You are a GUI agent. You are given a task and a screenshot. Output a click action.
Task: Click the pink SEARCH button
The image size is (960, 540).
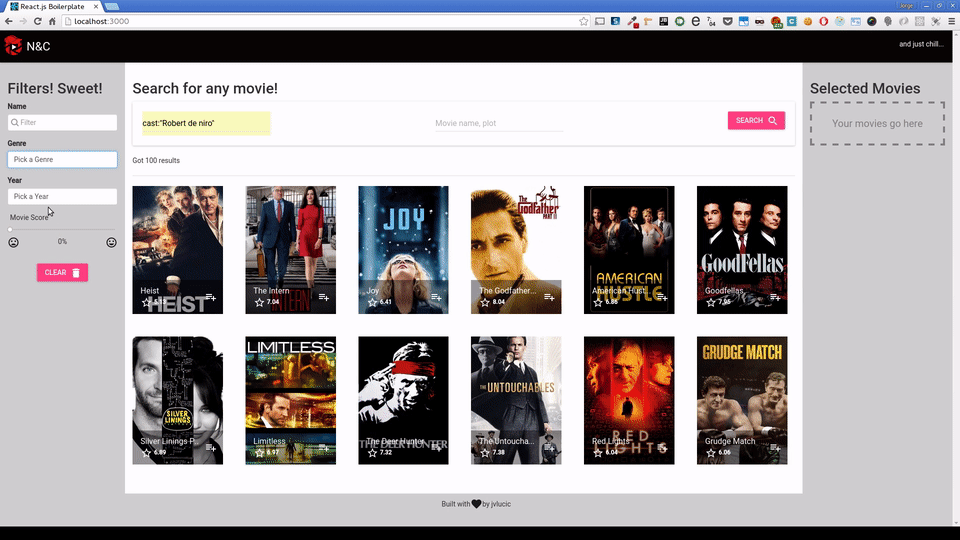click(x=756, y=121)
